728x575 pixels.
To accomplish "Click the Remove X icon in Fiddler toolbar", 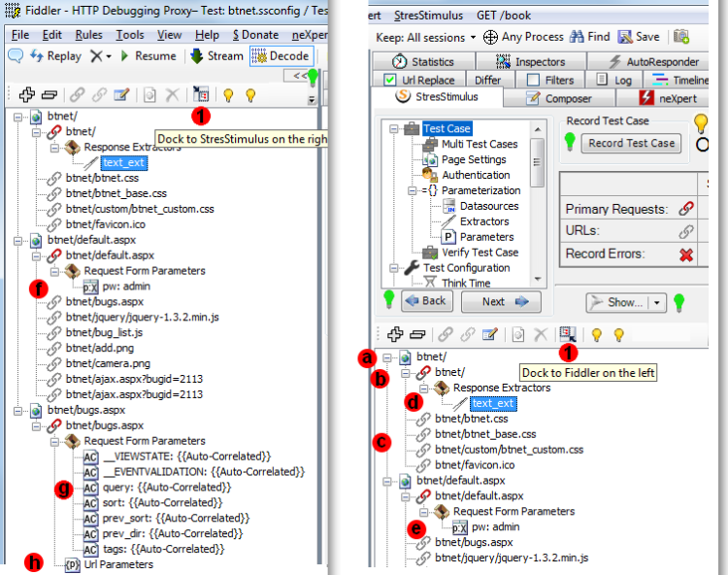I will click(x=96, y=56).
